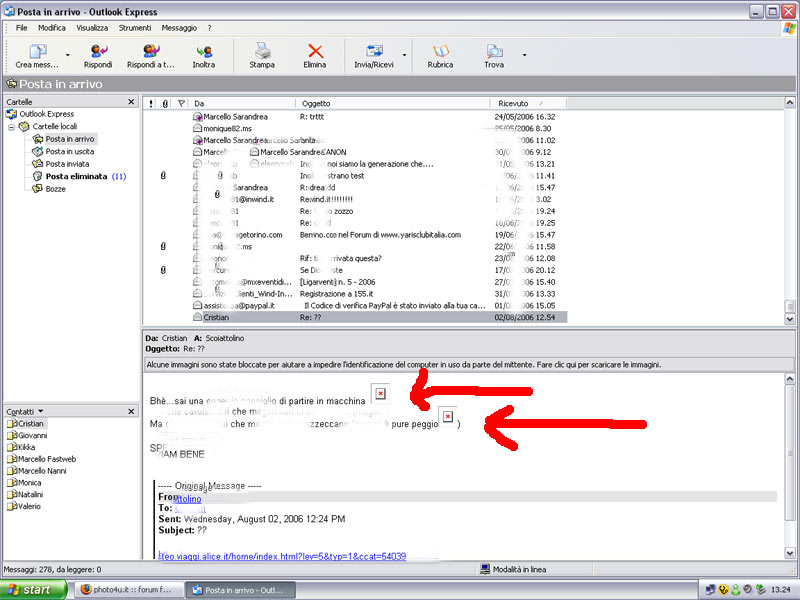Open the viaggi.alice.it link in message
The height and width of the screenshot is (600, 800).
click(x=282, y=556)
